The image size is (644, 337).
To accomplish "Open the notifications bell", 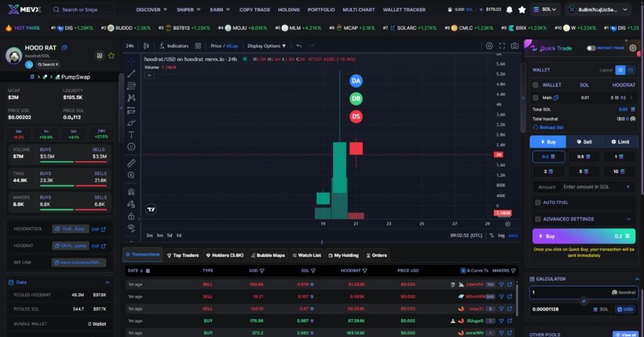I will (509, 9).
